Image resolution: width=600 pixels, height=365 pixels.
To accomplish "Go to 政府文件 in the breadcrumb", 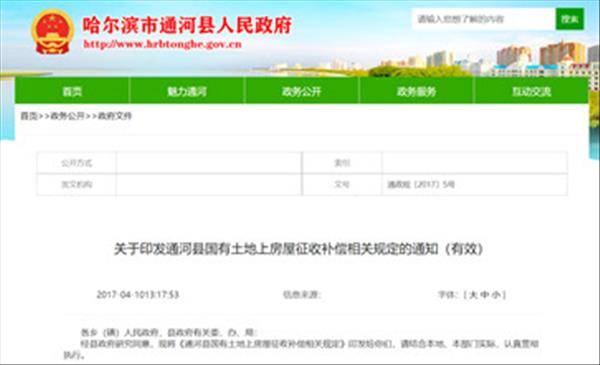I will 115,116.
